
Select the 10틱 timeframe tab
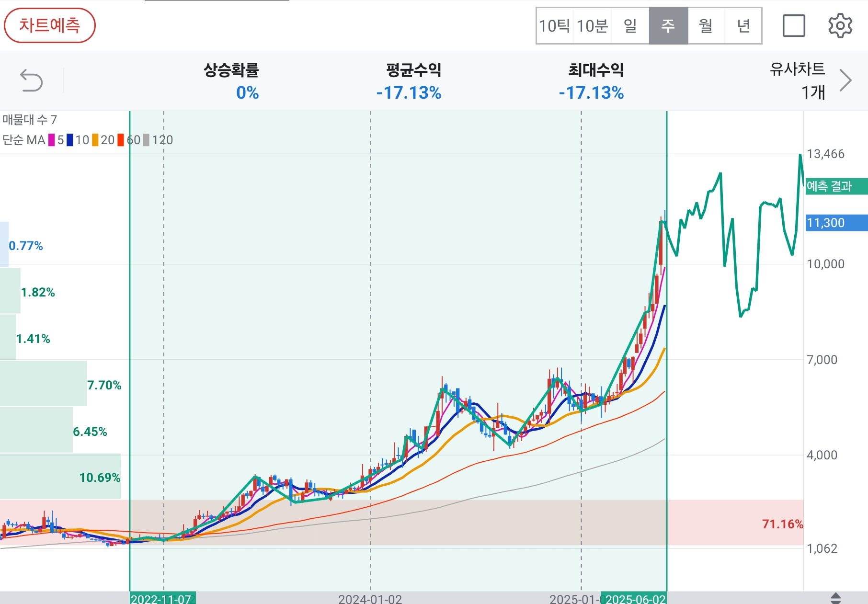[554, 26]
